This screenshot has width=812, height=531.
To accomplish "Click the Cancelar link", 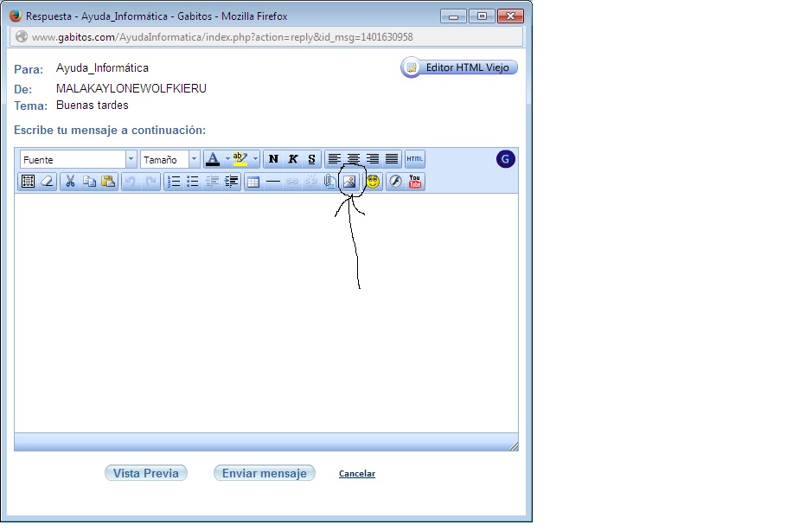I will 357,474.
